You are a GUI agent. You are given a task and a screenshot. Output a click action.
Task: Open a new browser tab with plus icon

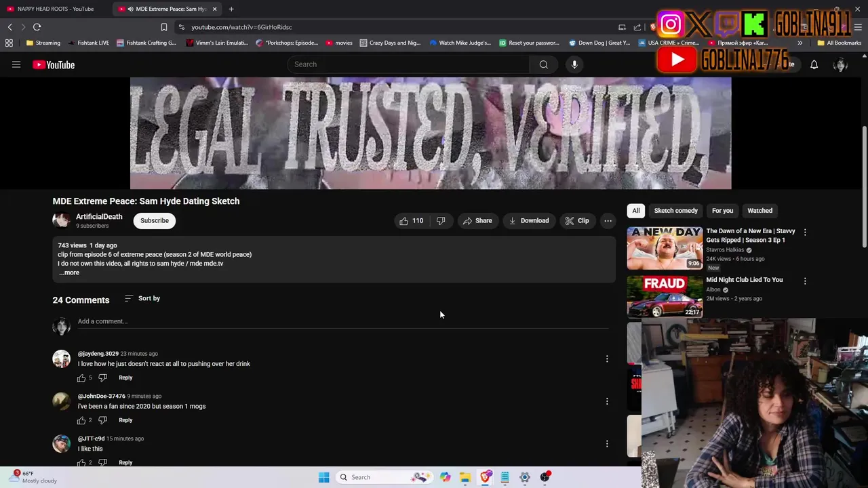coord(231,9)
